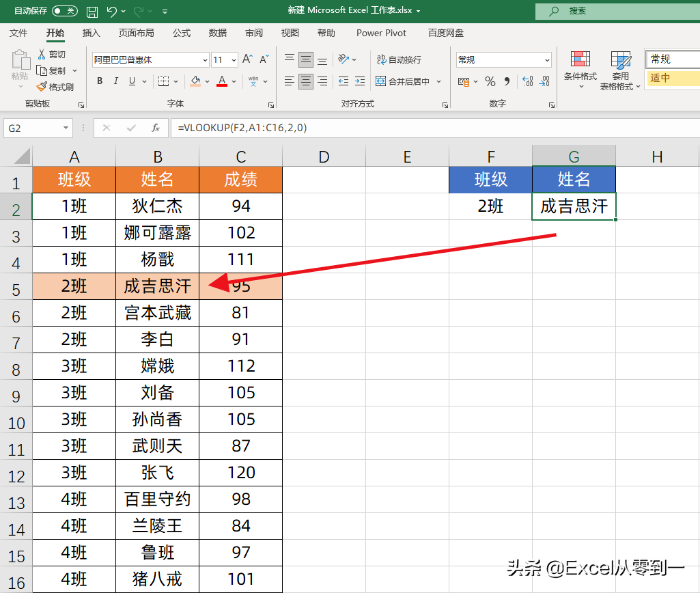Toggle Italic formatting
Screen dimensions: 700x593
coord(115,81)
